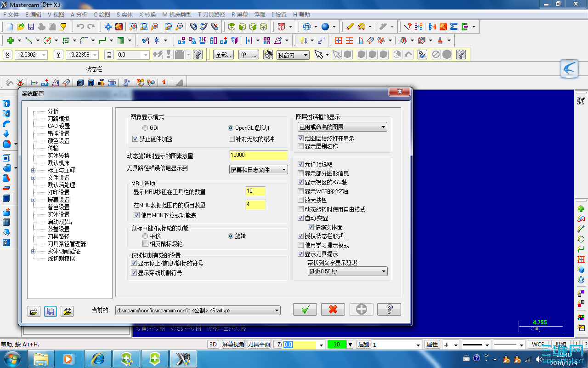Cancel the dialog with the red X
This screenshot has width=588, height=368.
pyautogui.click(x=333, y=309)
